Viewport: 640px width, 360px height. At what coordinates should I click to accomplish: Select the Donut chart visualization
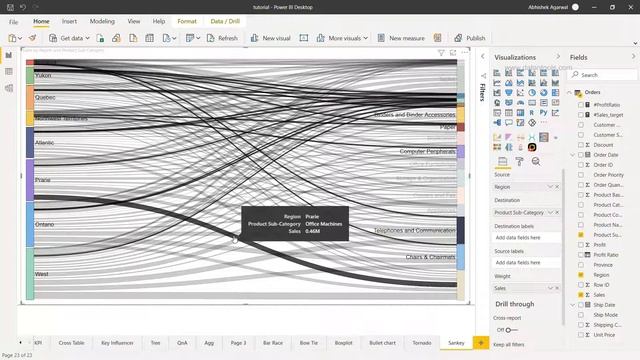click(544, 93)
